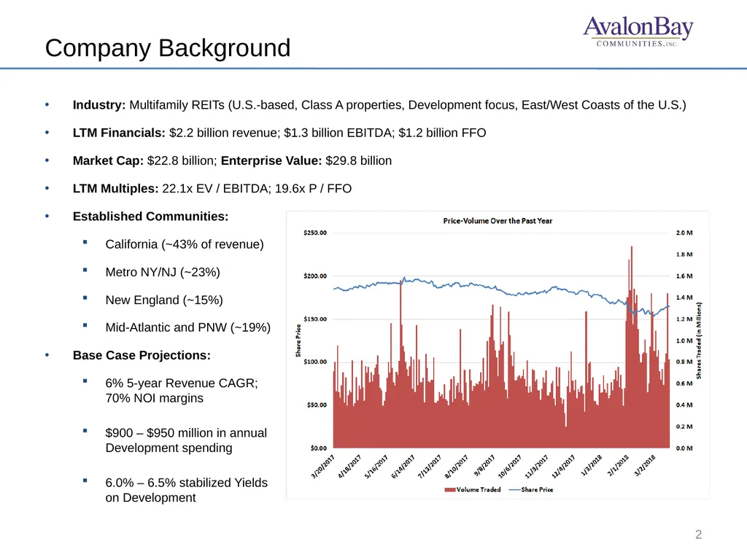Click the 6% 5-year Revenue CAGR bullet

pos(182,391)
